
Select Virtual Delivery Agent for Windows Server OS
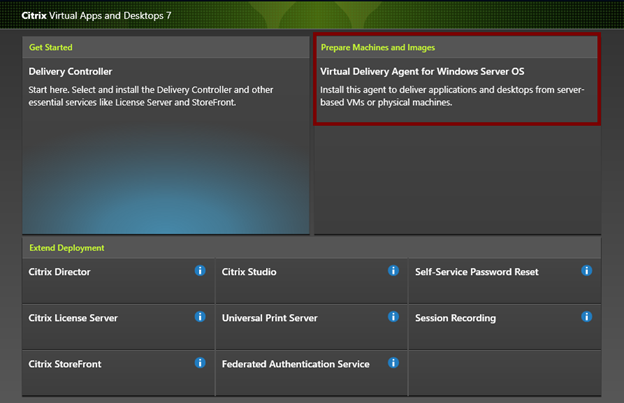point(422,72)
